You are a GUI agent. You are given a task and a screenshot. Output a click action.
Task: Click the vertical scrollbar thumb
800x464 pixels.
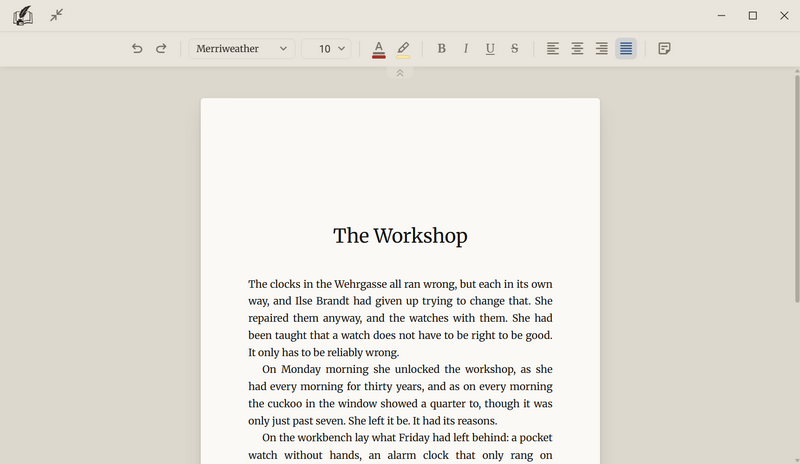pos(797,189)
